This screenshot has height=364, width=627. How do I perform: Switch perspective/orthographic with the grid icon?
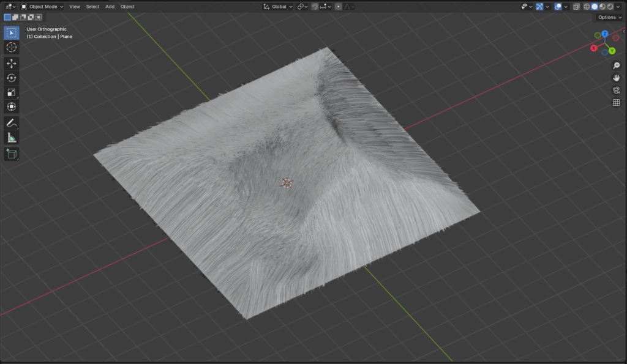coord(616,103)
